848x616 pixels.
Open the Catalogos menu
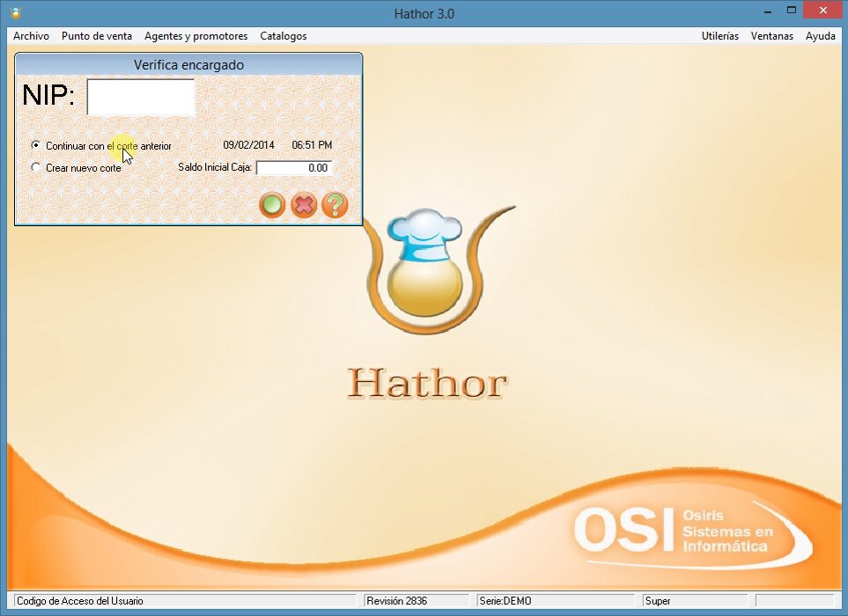pos(284,36)
